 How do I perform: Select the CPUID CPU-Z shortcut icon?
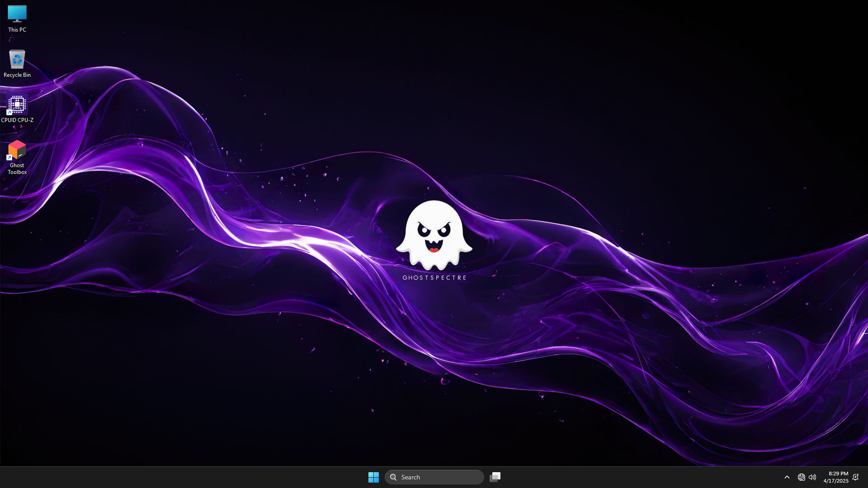(x=17, y=105)
